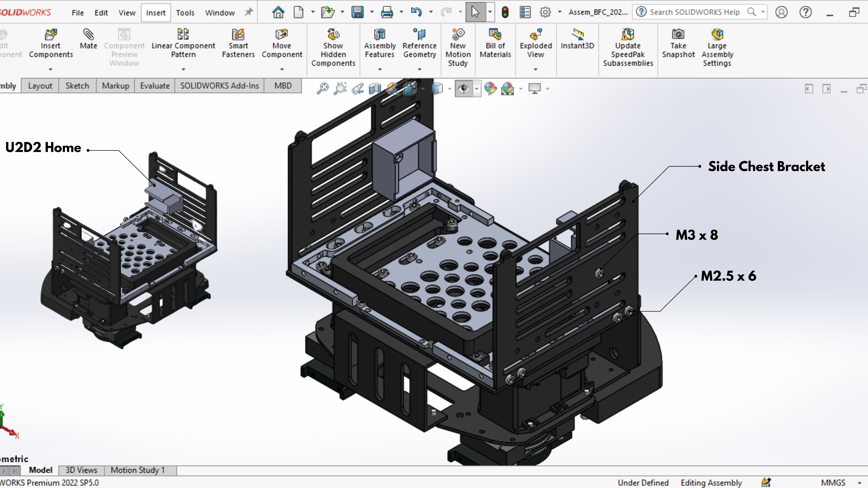Open Display Style dropdown cube

pos(437,89)
